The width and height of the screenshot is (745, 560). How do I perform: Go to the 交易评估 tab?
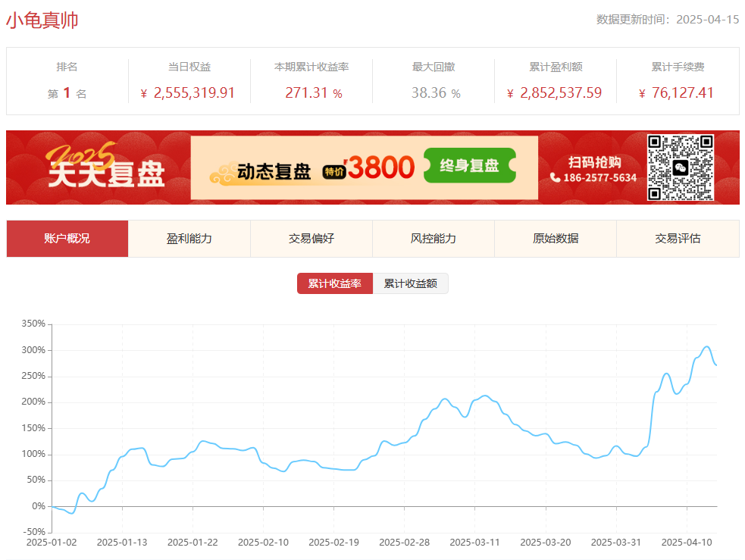(678, 239)
